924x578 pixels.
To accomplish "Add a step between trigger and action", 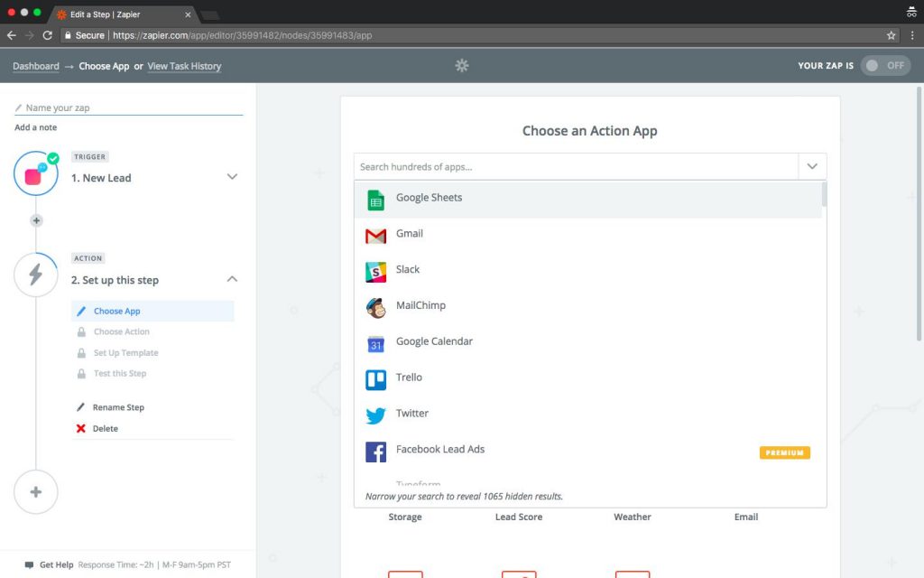I will 36,220.
